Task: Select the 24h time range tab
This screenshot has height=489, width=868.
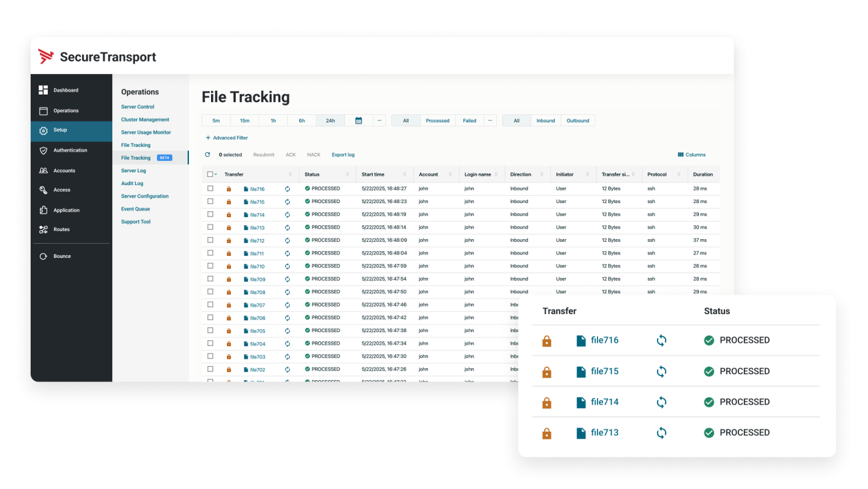Action: 331,121
